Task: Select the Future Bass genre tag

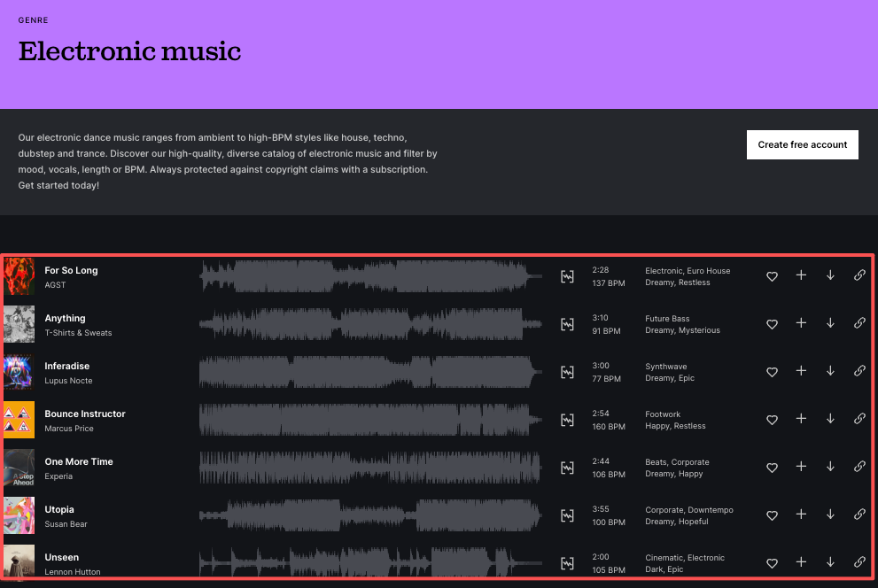Action: (x=667, y=319)
